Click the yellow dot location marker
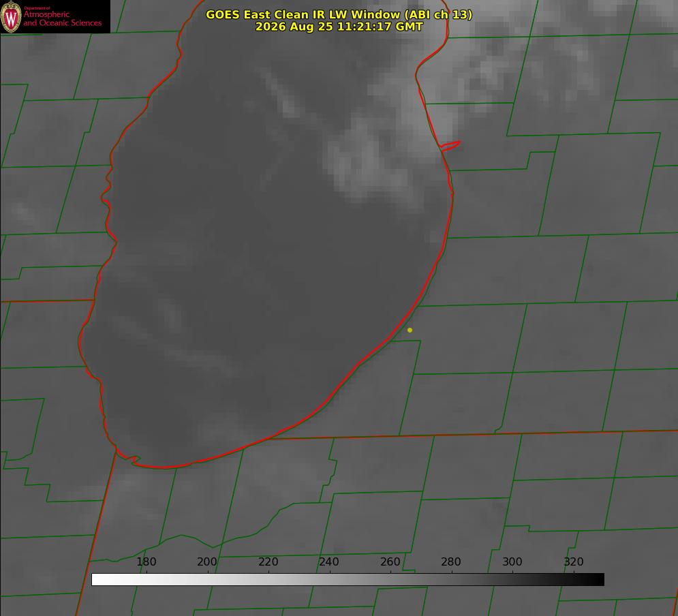Image resolution: width=678 pixels, height=616 pixels. click(x=410, y=330)
